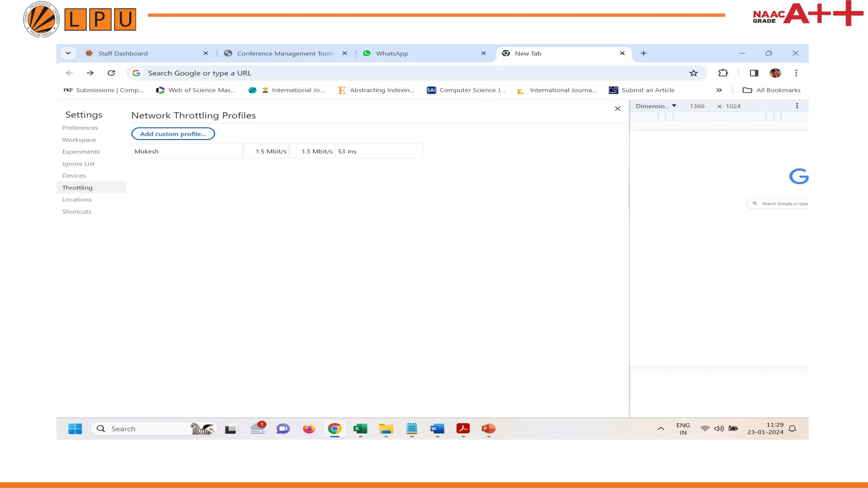The image size is (868, 488).
Task: Open the Extensions puzzle icon
Action: pos(723,73)
